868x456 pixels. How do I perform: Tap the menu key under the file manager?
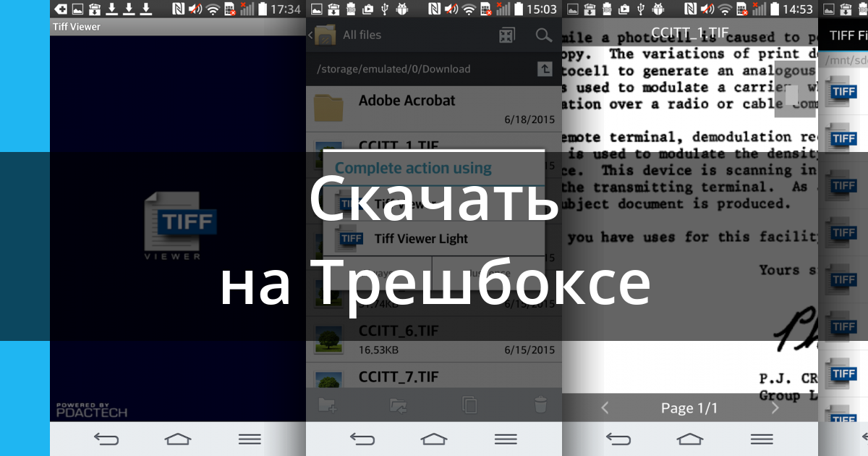pyautogui.click(x=506, y=439)
